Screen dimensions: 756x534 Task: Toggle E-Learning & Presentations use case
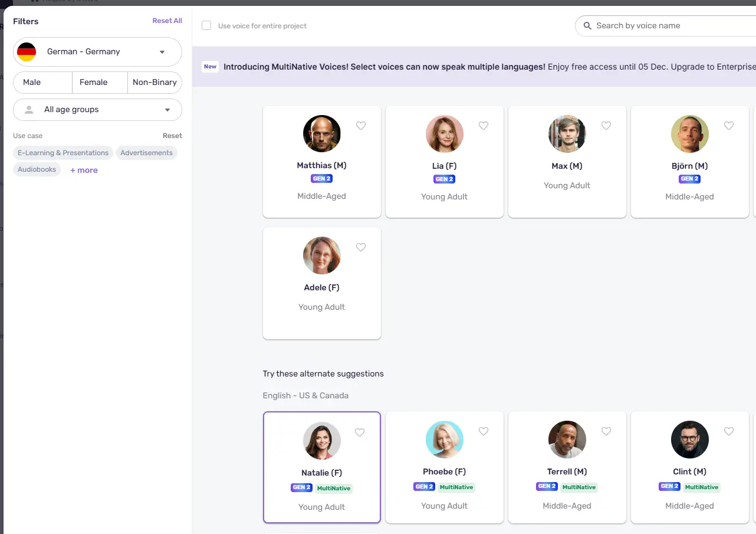point(63,153)
